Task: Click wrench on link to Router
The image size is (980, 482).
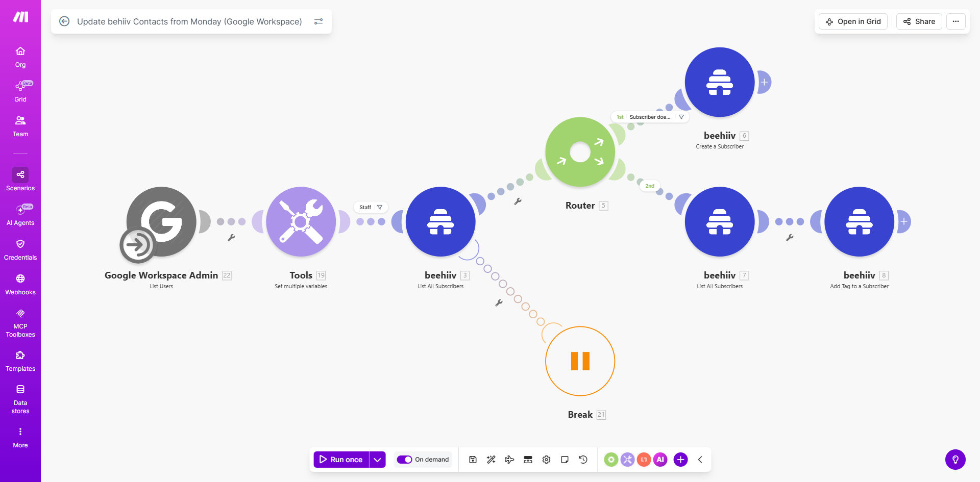Action: [518, 201]
